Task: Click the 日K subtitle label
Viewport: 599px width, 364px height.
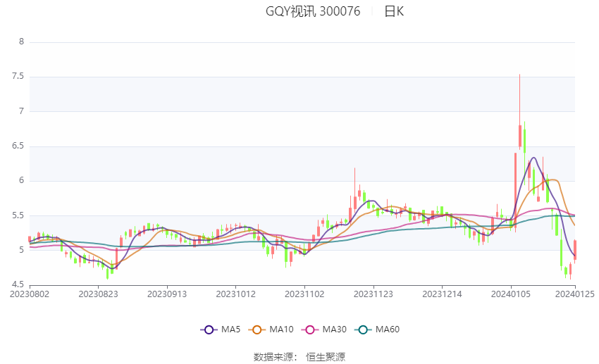Action: (x=394, y=11)
